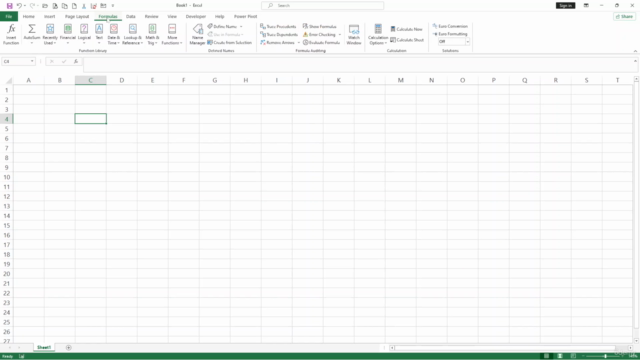Click the Select All corner triangle

coord(8,80)
